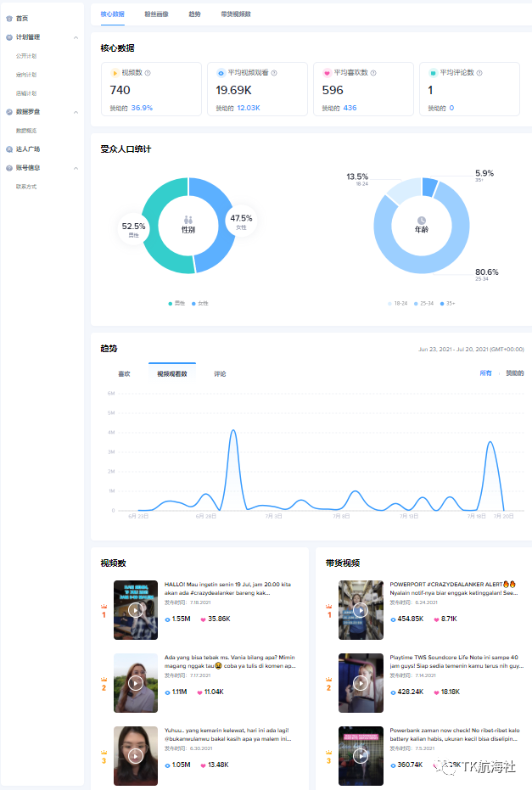
Task: Click the 计划管理 sidebar icon
Action: pos(9,37)
